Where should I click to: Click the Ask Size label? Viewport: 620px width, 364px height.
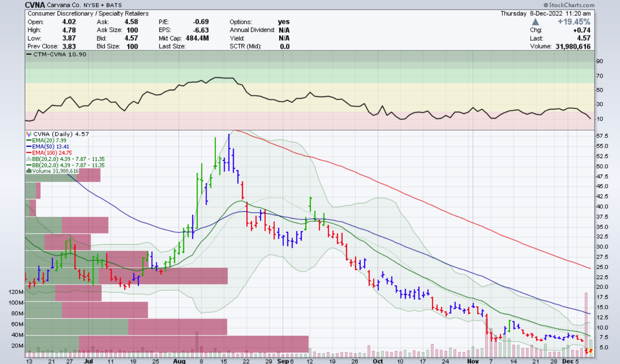point(110,30)
